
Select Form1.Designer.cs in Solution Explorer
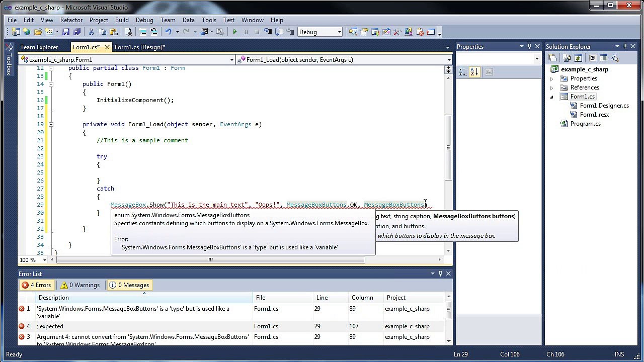[604, 106]
